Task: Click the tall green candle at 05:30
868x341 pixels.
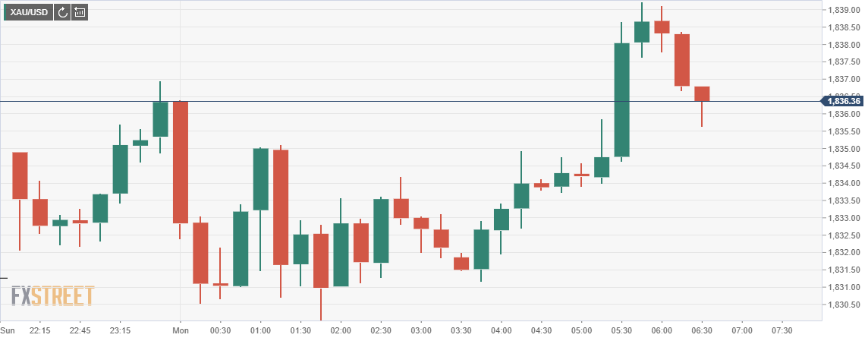Action: click(x=622, y=99)
